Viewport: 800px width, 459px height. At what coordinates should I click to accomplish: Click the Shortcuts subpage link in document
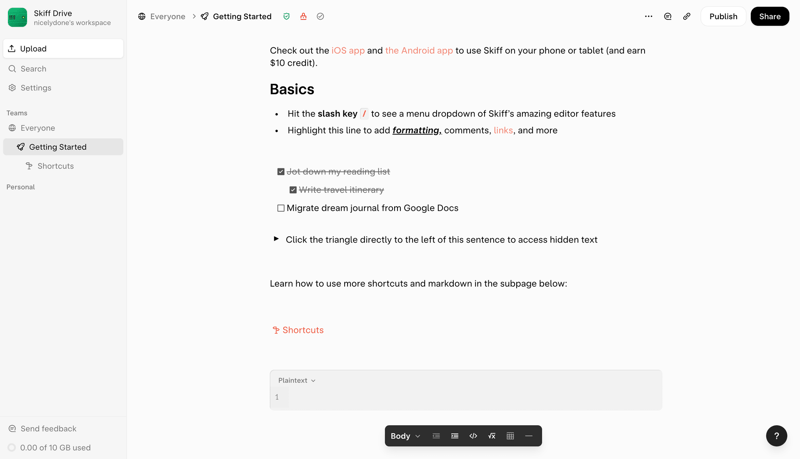(298, 330)
